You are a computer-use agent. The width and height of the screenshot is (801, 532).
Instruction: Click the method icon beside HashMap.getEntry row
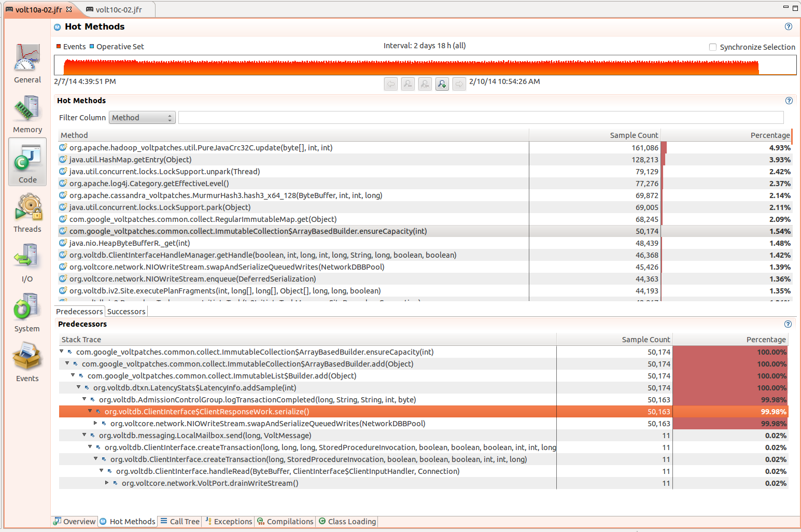63,160
